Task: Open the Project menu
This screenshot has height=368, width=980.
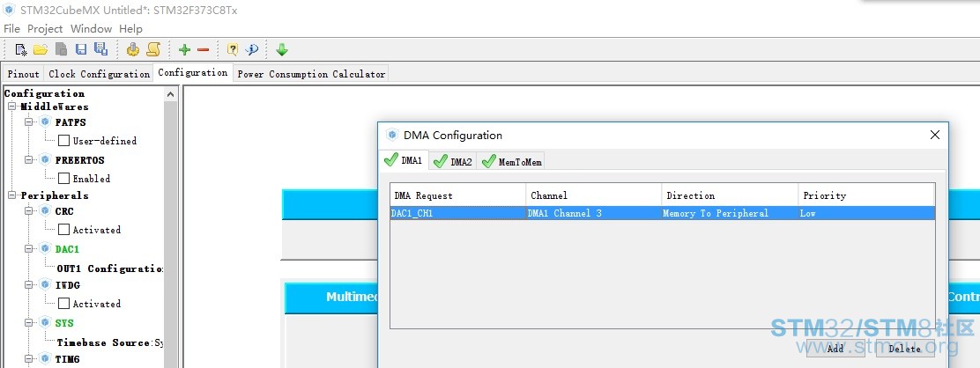Action: pyautogui.click(x=45, y=29)
